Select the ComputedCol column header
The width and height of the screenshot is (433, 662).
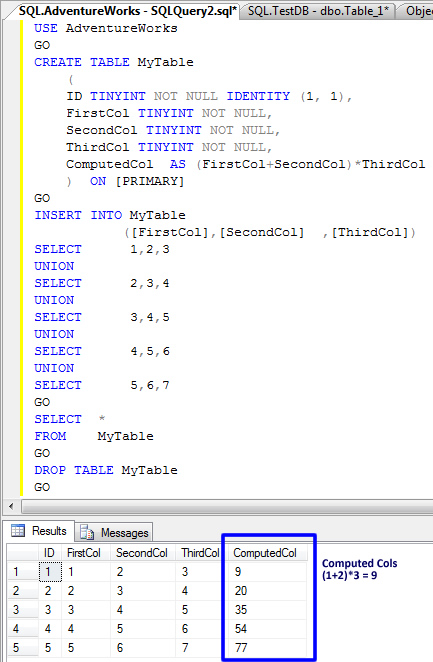pos(266,553)
